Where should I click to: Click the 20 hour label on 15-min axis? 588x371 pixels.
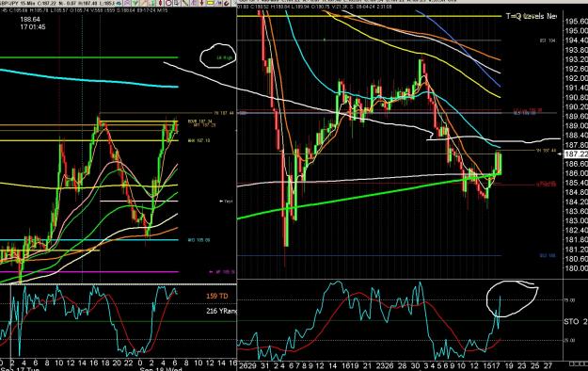pos(117,363)
